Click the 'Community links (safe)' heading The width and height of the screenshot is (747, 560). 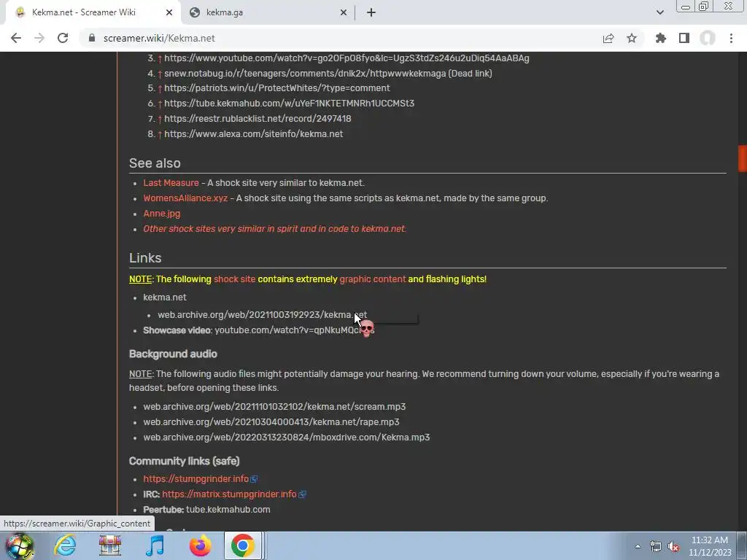pos(184,461)
